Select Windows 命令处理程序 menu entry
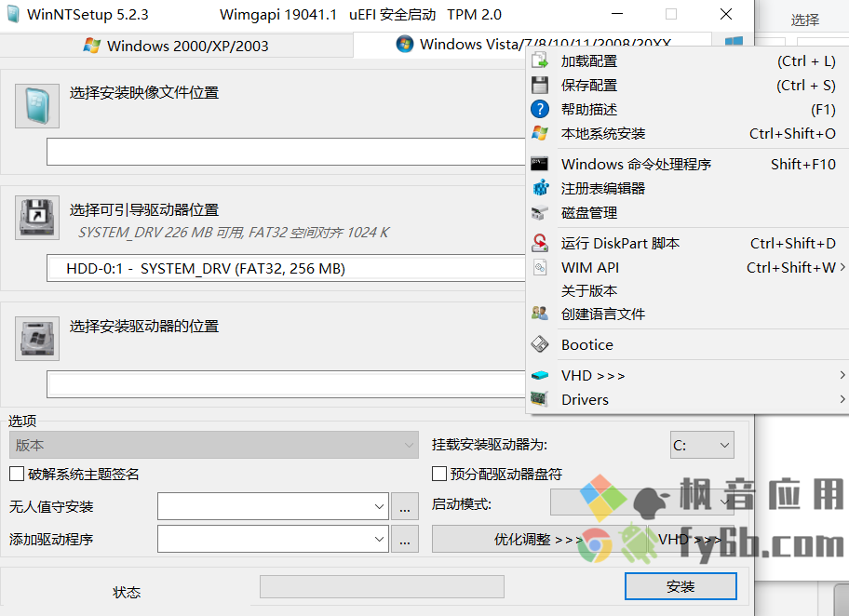 pos(687,164)
